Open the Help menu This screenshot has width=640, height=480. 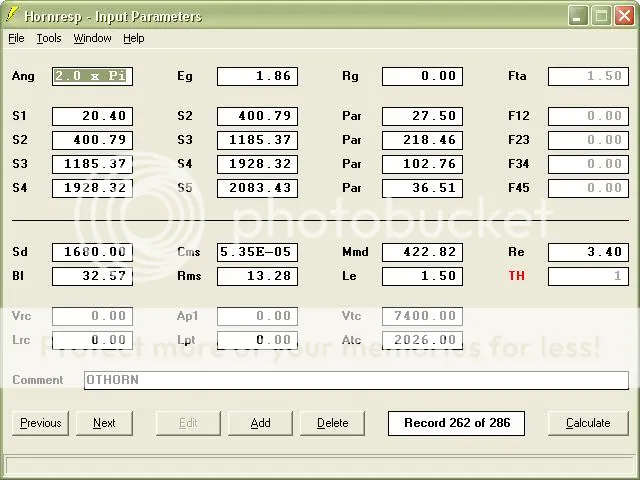[x=134, y=38]
